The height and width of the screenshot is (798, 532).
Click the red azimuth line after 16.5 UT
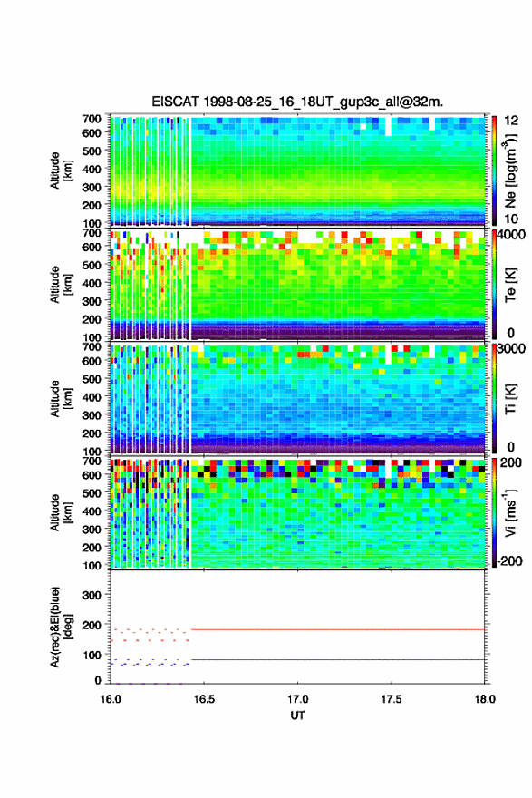click(x=338, y=629)
